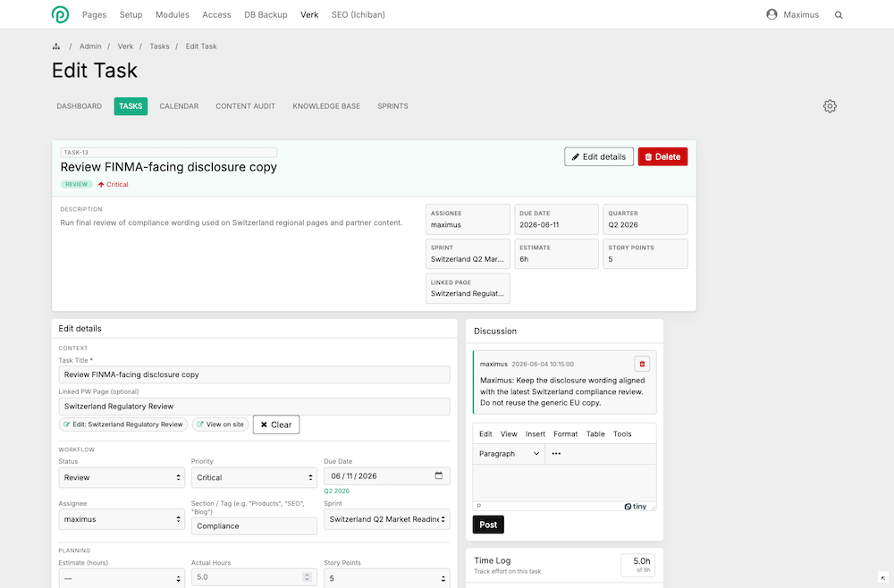Click the collapse arrow icon at the bottom corner
The width and height of the screenshot is (894, 588).
point(882,578)
